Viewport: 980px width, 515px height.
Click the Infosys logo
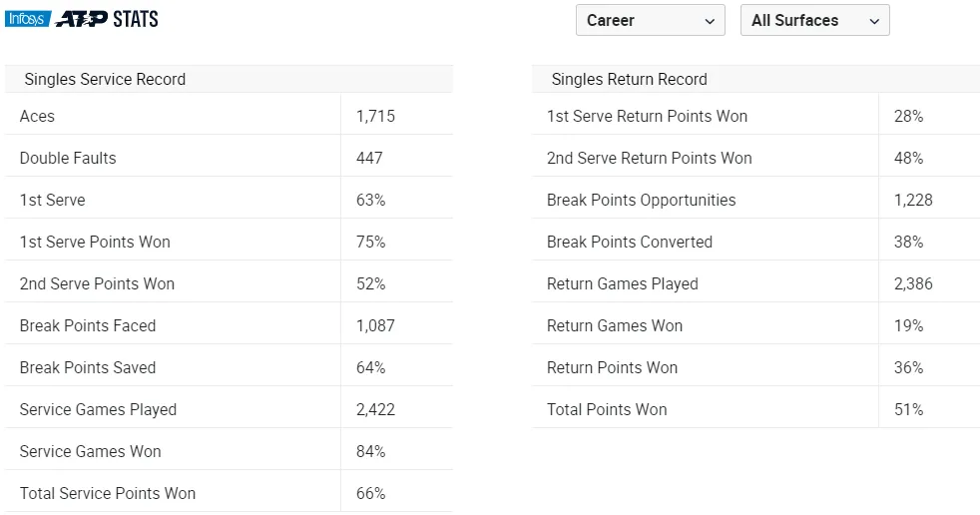tap(27, 19)
